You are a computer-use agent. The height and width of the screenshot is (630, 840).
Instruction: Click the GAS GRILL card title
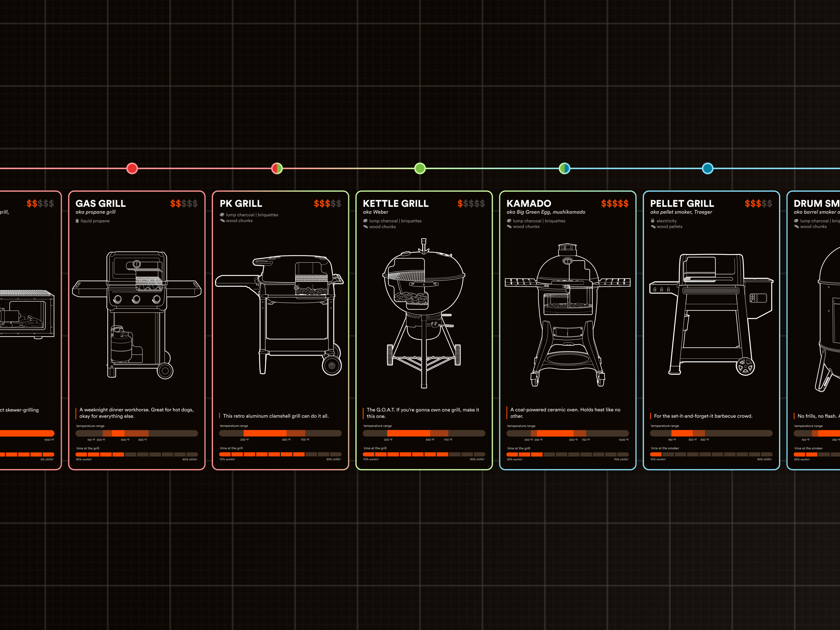[101, 204]
